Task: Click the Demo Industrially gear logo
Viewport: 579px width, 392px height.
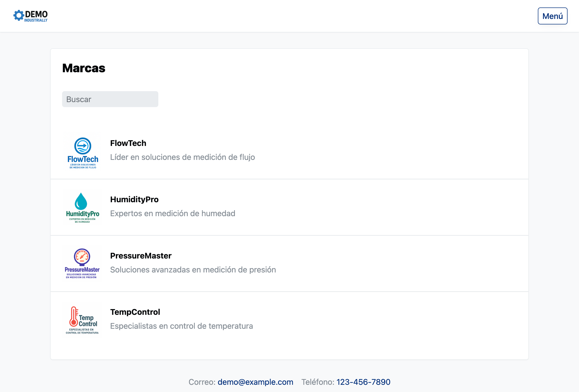Action: point(18,15)
